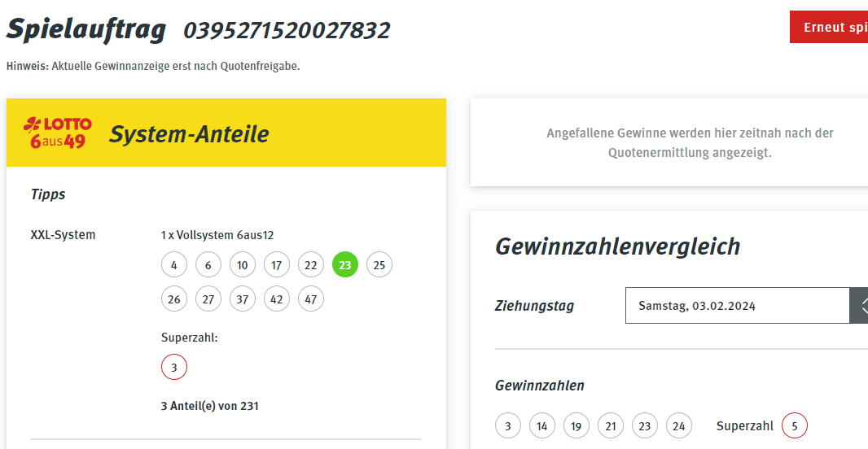Click tip number 47 ball

[x=311, y=299]
